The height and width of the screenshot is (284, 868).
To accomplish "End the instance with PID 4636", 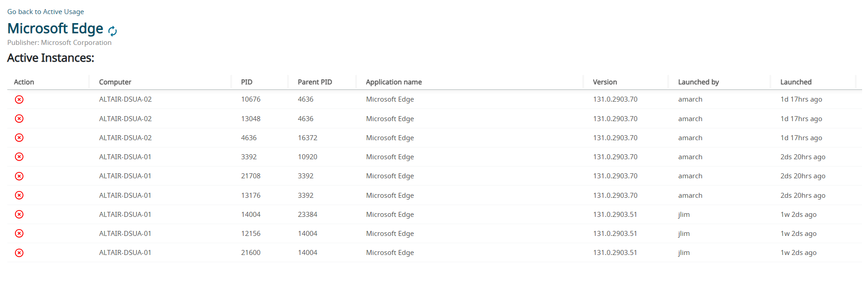I will (19, 137).
